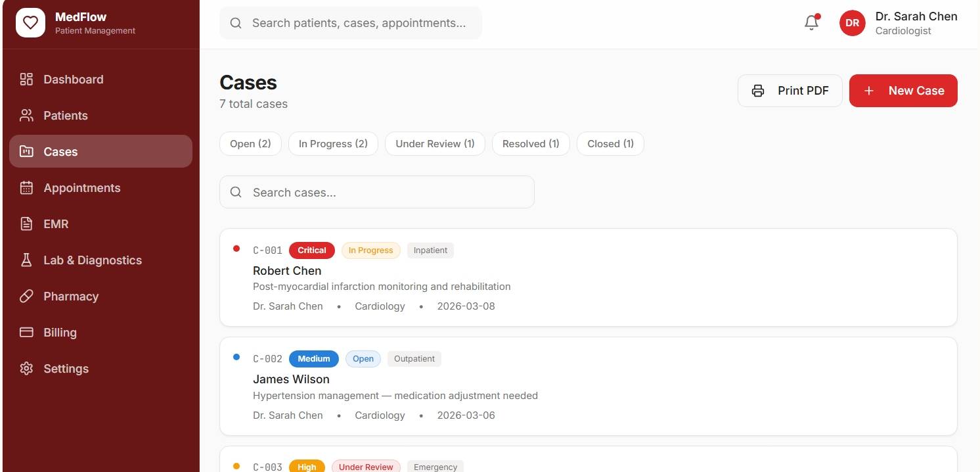This screenshot has height=472, width=980.
Task: Click the Inpatient tag
Action: click(x=430, y=250)
